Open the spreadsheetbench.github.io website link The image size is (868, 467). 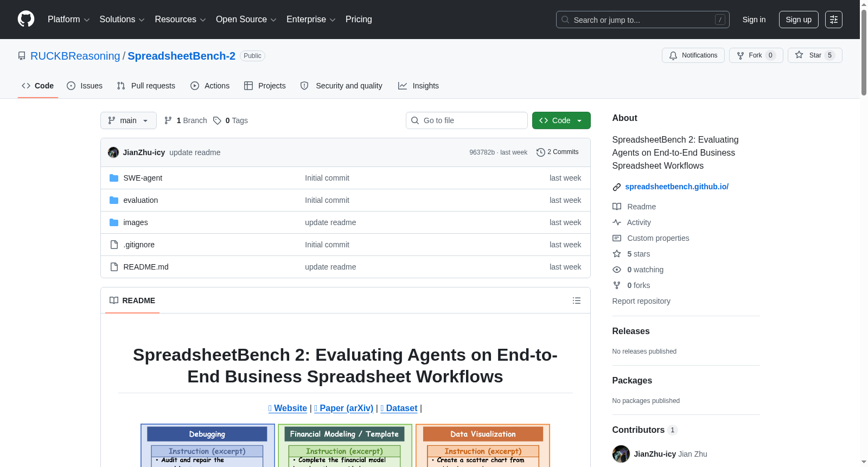(676, 187)
